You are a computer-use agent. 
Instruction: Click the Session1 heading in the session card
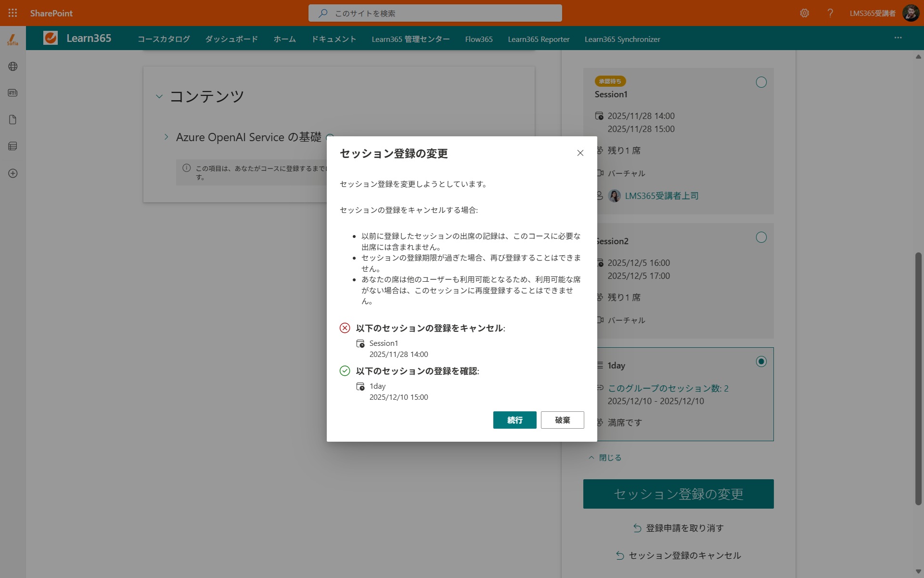(611, 94)
